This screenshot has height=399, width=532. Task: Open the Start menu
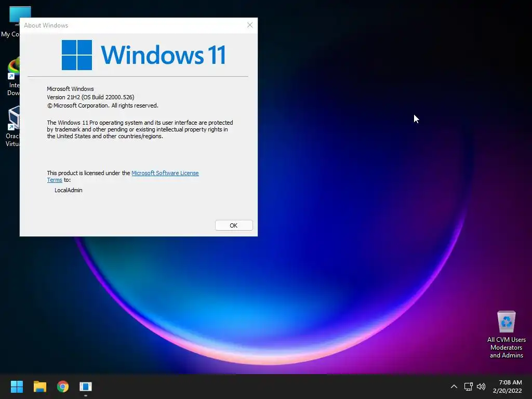(x=17, y=387)
